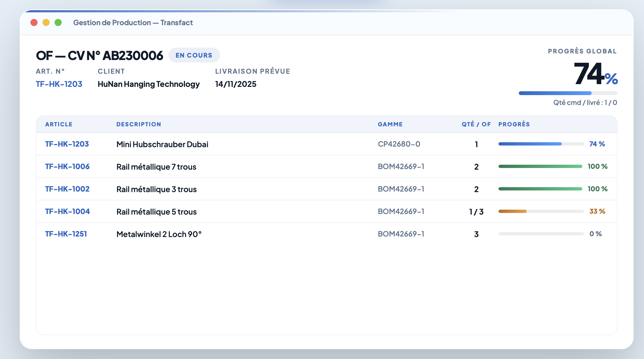644x359 pixels.
Task: Click the '100 %' value for TF-HK-1006
Action: pyautogui.click(x=598, y=166)
